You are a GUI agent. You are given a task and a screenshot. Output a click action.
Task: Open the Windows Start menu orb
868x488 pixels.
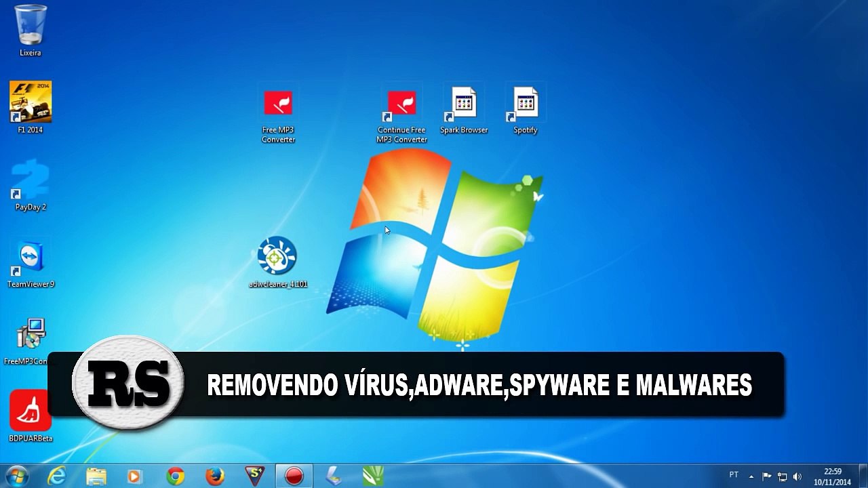16,476
